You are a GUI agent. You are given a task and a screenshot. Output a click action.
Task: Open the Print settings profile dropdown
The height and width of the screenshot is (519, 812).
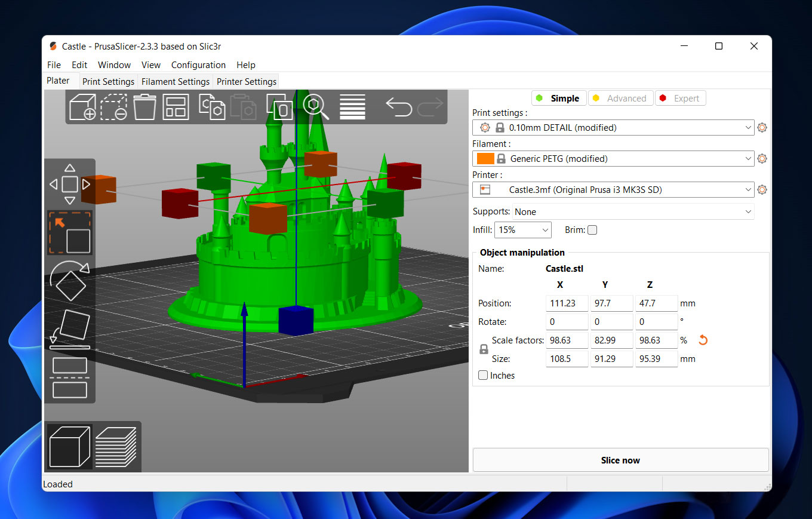tap(613, 128)
